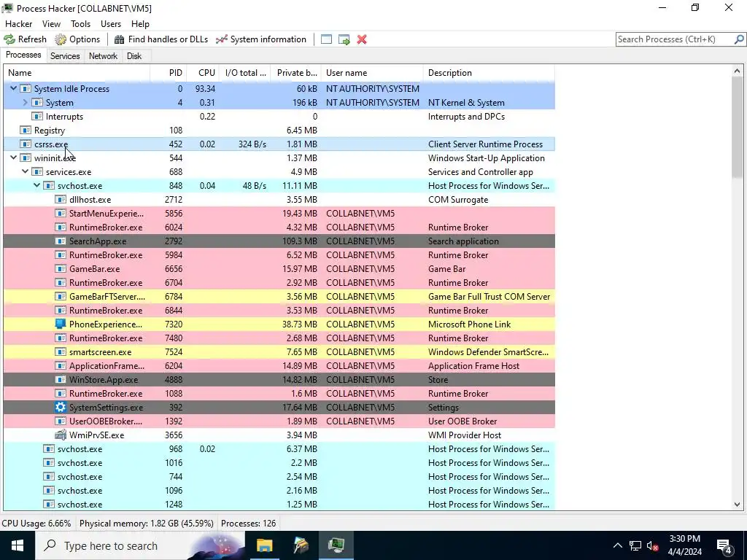Viewport: 747px width, 560px height.
Task: Show hidden system tray icons
Action: click(x=617, y=545)
